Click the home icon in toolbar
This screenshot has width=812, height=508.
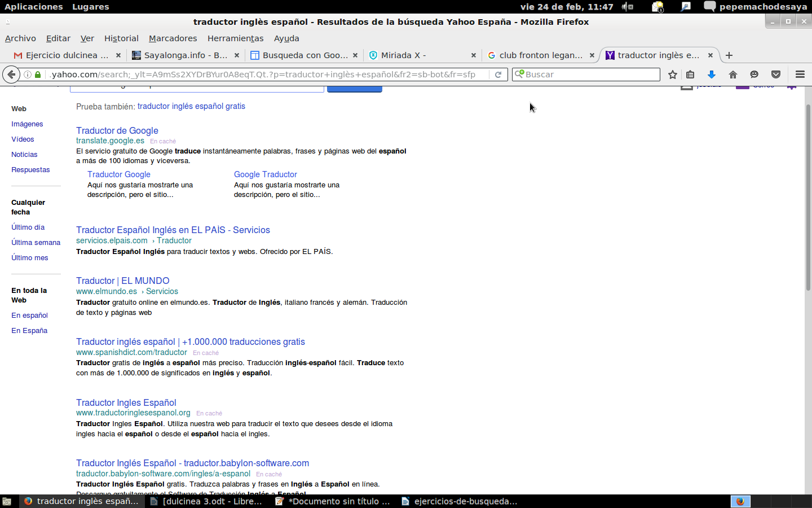(733, 75)
